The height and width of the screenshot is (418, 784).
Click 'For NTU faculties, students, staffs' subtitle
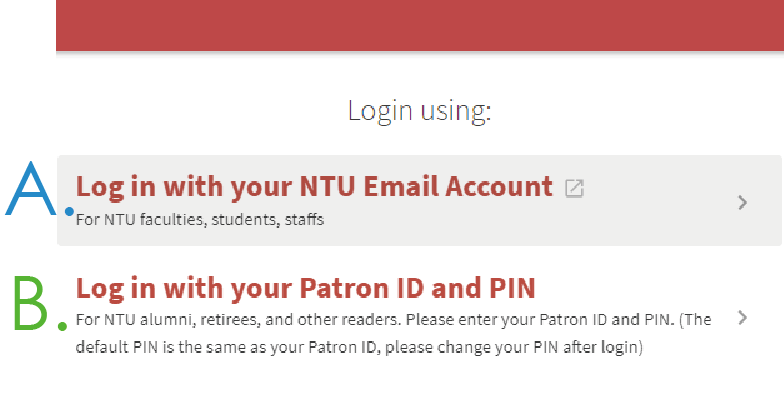click(200, 220)
